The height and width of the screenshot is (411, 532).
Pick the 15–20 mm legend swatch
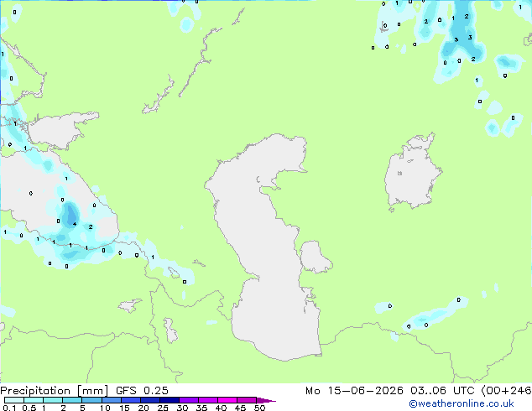pyautogui.click(x=130, y=400)
